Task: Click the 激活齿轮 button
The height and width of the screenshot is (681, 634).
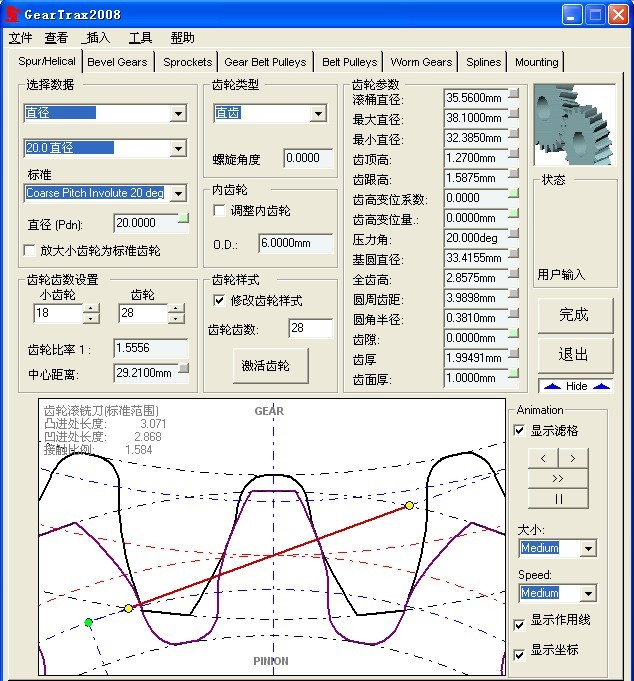Action: (271, 366)
